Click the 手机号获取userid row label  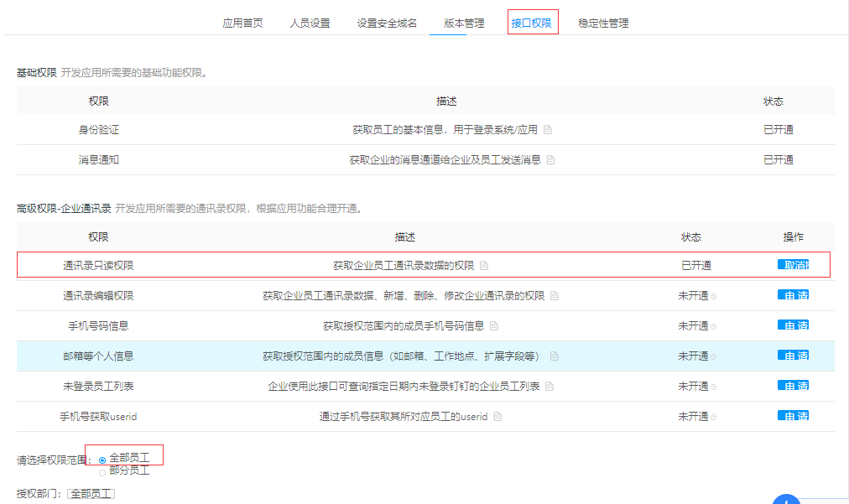coord(98,416)
